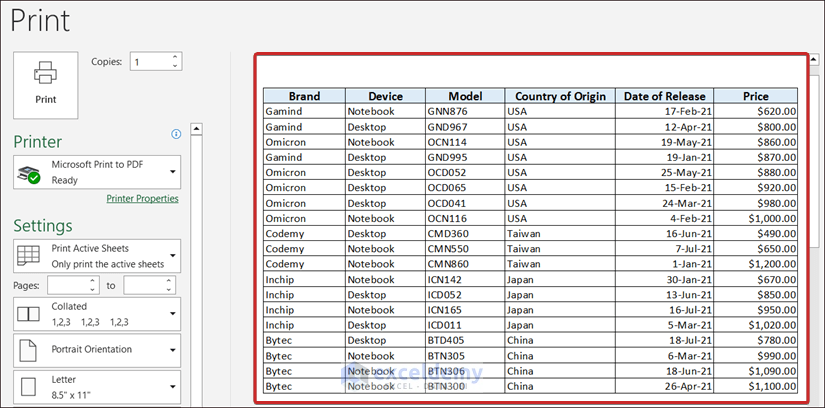
Task: Open the Print Active Sheets dropdown
Action: (97, 256)
